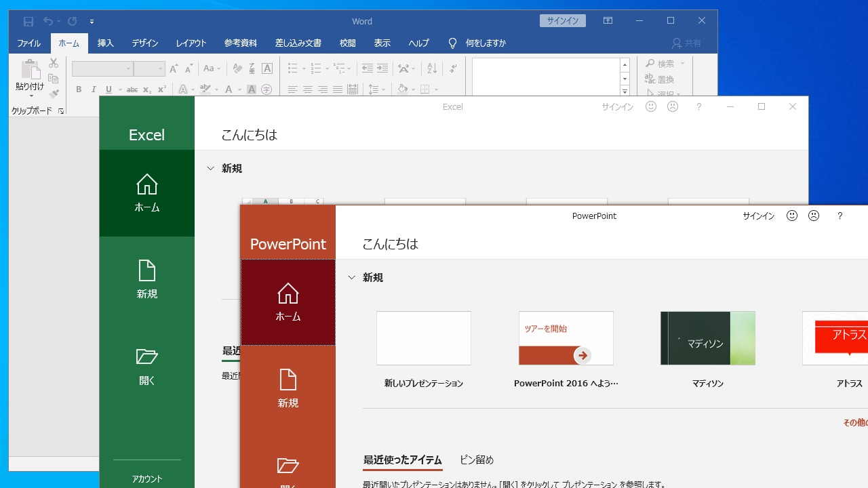Select the Format Painter brush in Word
This screenshot has width=868, height=488.
coord(54,94)
